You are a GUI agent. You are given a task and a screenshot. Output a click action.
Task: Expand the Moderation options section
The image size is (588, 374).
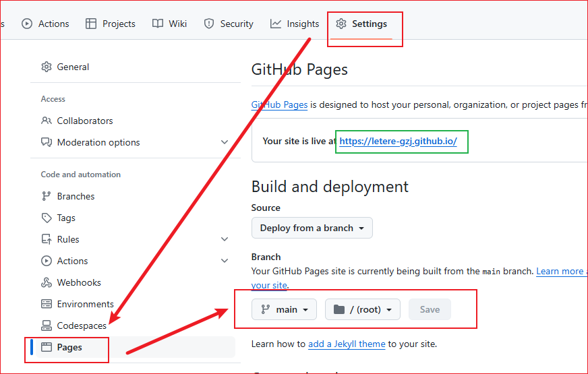coord(225,142)
